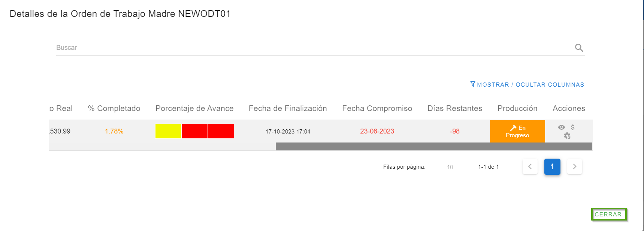This screenshot has width=644, height=231.
Task: Click the eye icon in Acciones
Action: click(561, 127)
